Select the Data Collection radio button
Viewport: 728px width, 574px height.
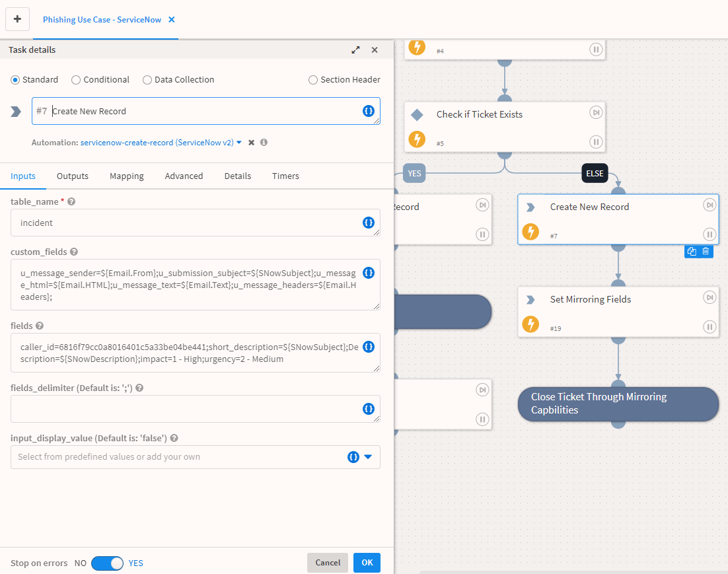tap(147, 80)
